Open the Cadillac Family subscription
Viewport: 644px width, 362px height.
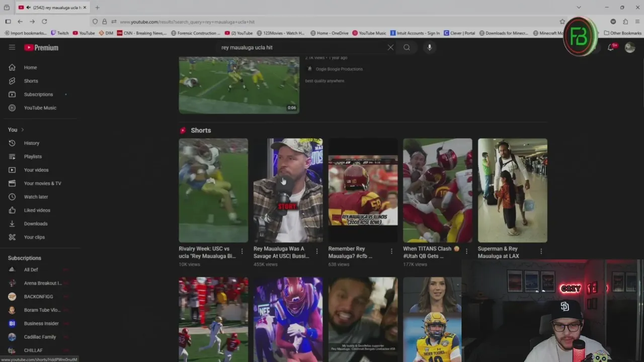[40, 337]
